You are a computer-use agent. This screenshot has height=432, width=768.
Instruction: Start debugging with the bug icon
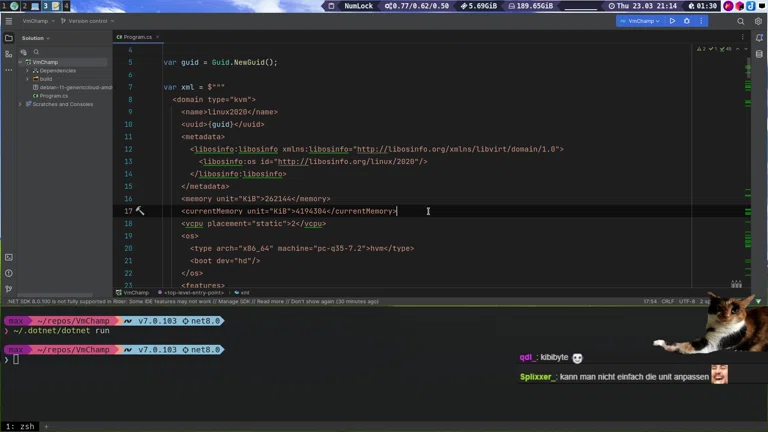click(687, 21)
